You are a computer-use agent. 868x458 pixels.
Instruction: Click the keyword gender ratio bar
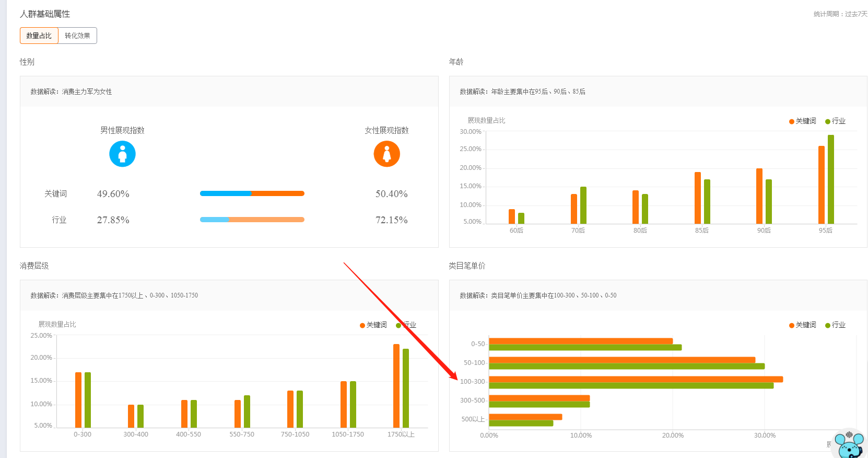point(252,193)
